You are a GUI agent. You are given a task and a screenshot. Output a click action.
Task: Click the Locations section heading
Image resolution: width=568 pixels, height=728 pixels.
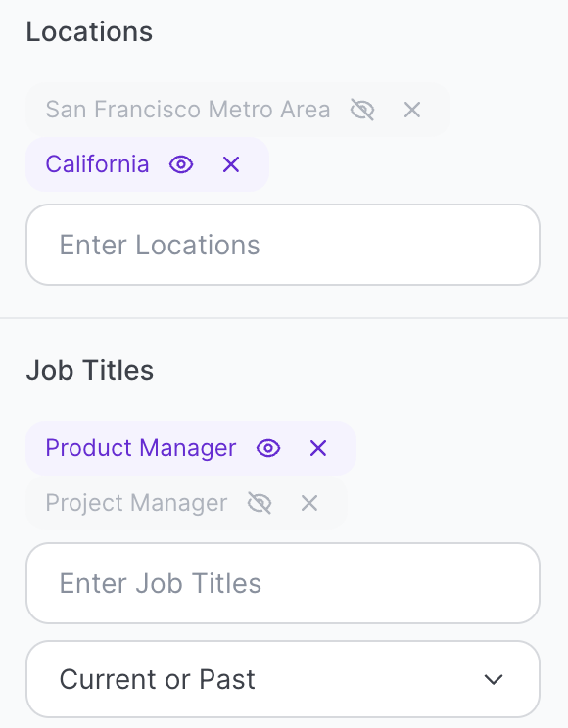(89, 32)
